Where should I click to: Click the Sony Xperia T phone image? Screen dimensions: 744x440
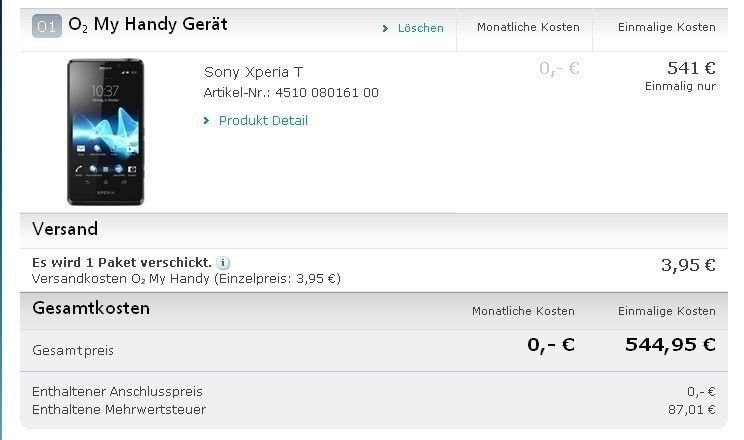point(105,132)
